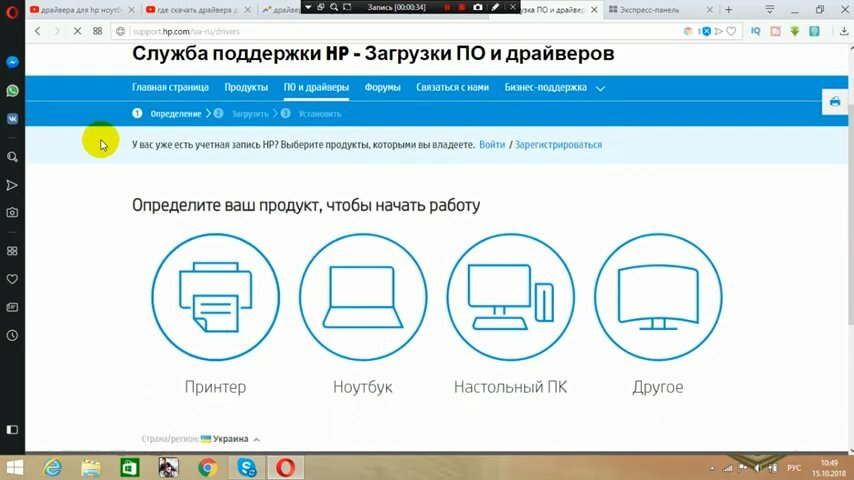854x480 pixels.
Task: Open VK in the Opera sidebar
Action: pos(12,119)
